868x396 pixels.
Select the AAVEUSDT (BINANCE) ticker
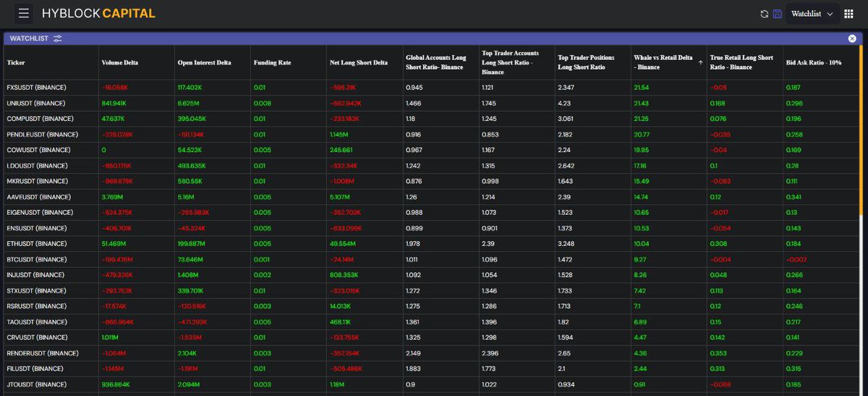point(38,197)
